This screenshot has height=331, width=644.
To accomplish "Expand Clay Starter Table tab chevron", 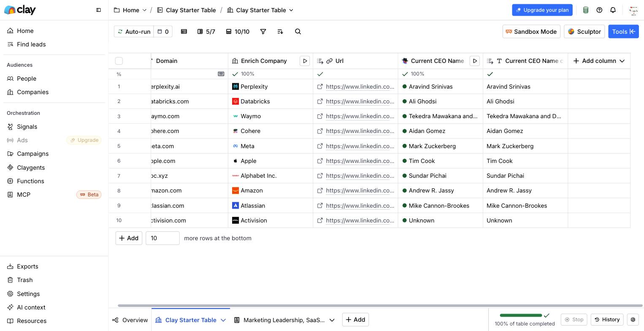I will pos(223,320).
